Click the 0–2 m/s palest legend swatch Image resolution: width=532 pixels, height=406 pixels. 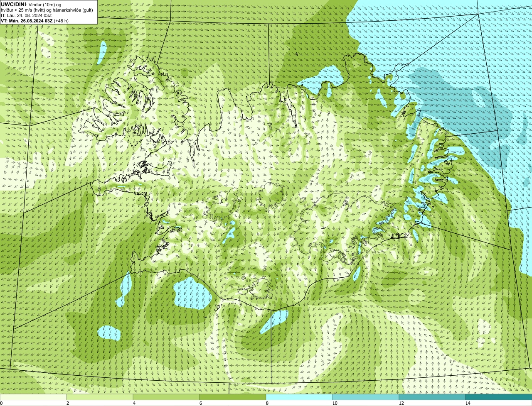pyautogui.click(x=33, y=397)
